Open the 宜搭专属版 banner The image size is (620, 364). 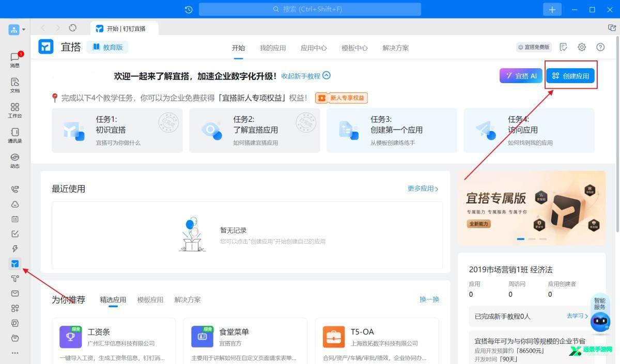[532, 208]
